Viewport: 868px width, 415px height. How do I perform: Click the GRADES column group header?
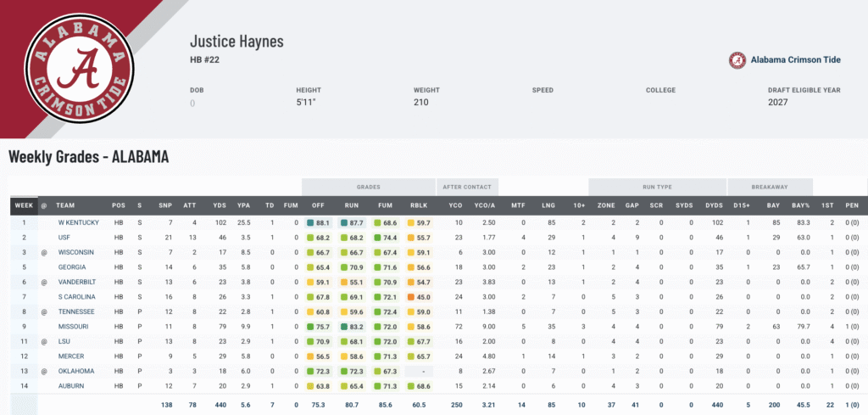[x=369, y=188]
